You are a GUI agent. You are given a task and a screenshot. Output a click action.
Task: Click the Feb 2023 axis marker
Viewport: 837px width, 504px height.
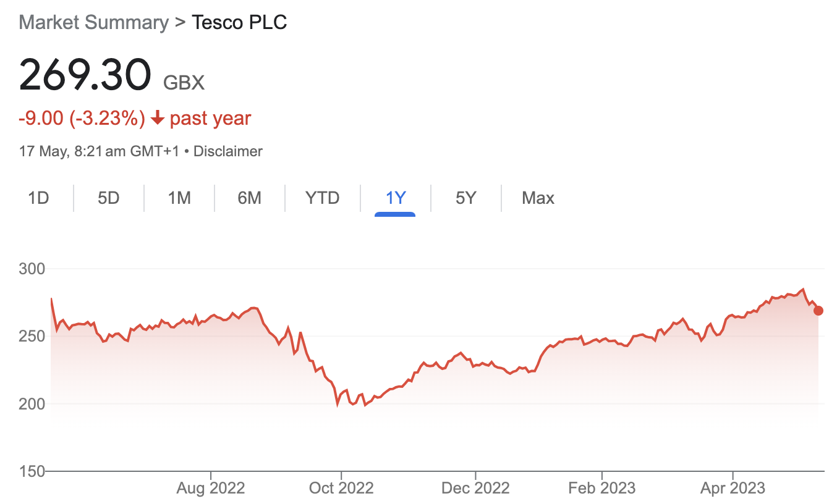[601, 489]
